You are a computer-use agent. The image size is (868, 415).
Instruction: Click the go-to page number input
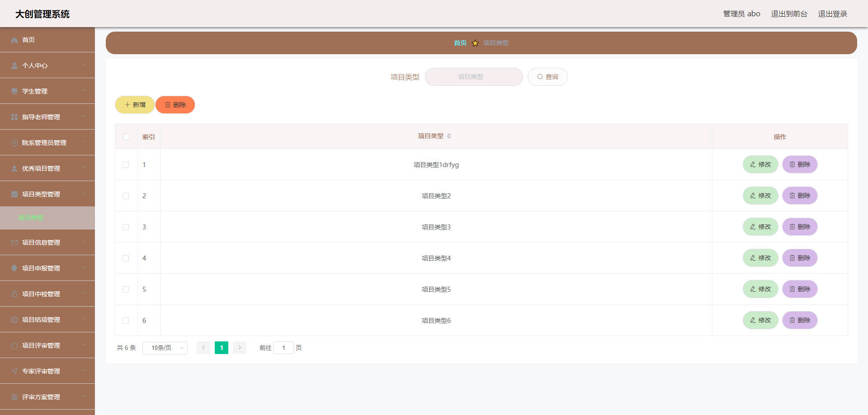[x=283, y=348]
